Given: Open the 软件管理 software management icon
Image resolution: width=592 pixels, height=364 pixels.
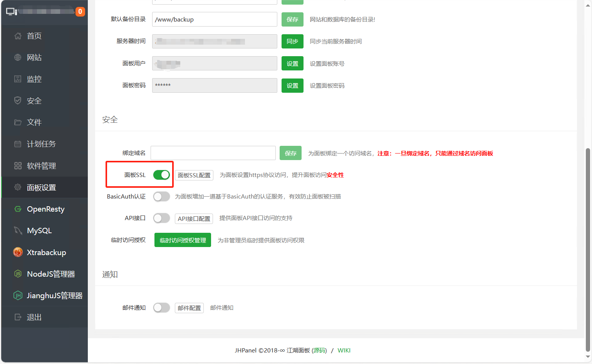Looking at the screenshot, I should (x=18, y=165).
